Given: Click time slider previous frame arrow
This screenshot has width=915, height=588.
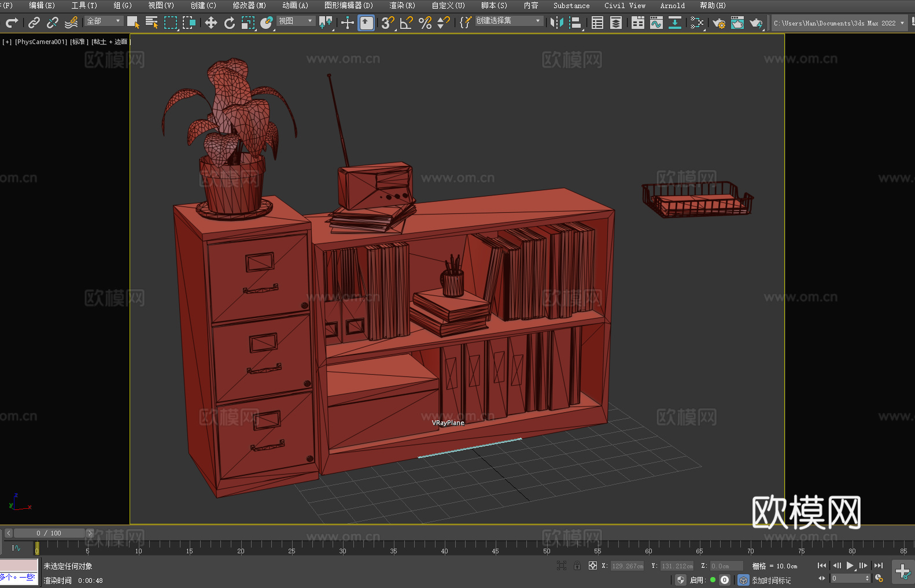Looking at the screenshot, I should 9,533.
